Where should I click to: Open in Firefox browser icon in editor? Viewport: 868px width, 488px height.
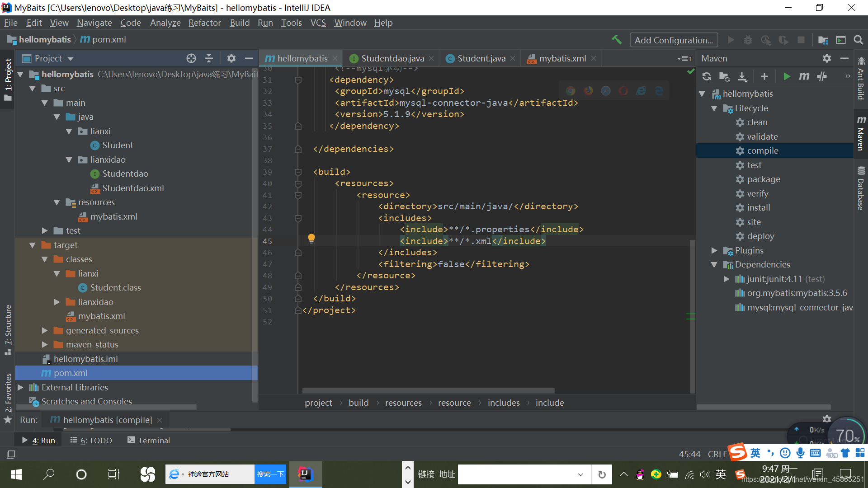tap(588, 91)
